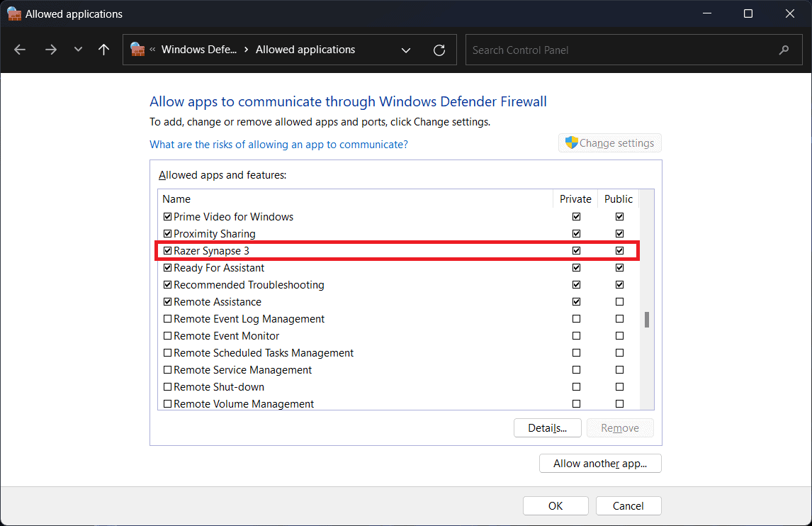Select the Proximity Sharing row name

(215, 234)
